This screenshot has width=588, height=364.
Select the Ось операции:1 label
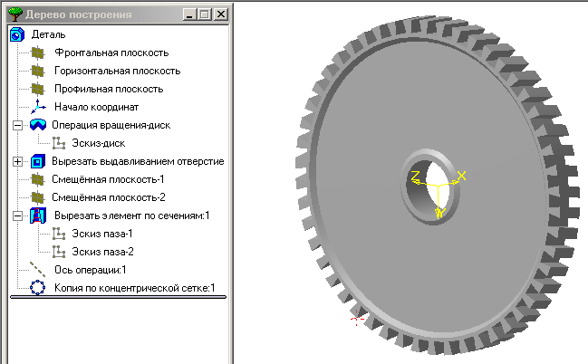pyautogui.click(x=90, y=270)
